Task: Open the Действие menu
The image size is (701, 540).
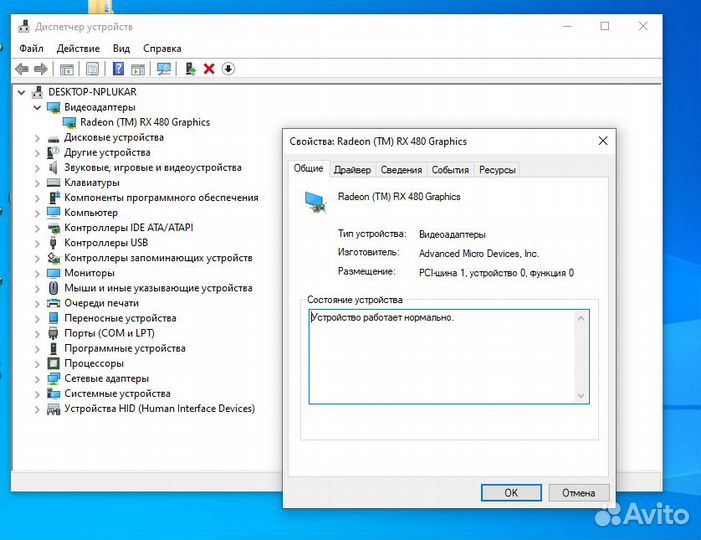Action: pos(78,48)
